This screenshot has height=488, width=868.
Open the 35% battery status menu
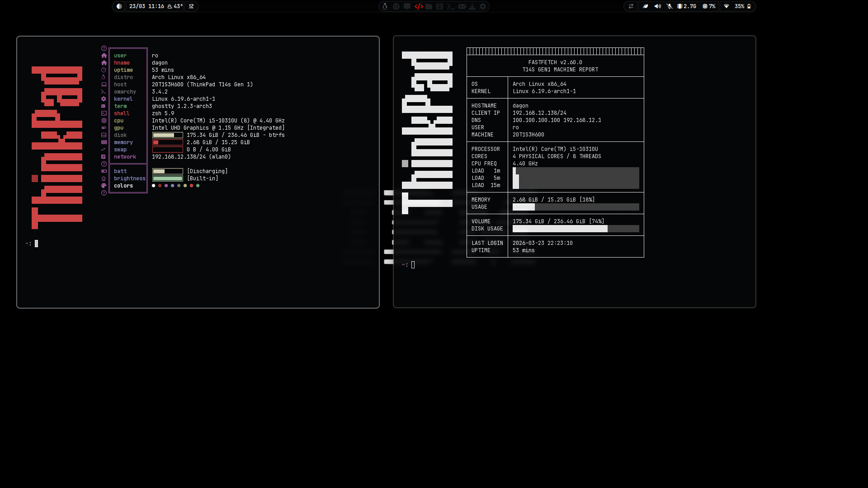[742, 6]
